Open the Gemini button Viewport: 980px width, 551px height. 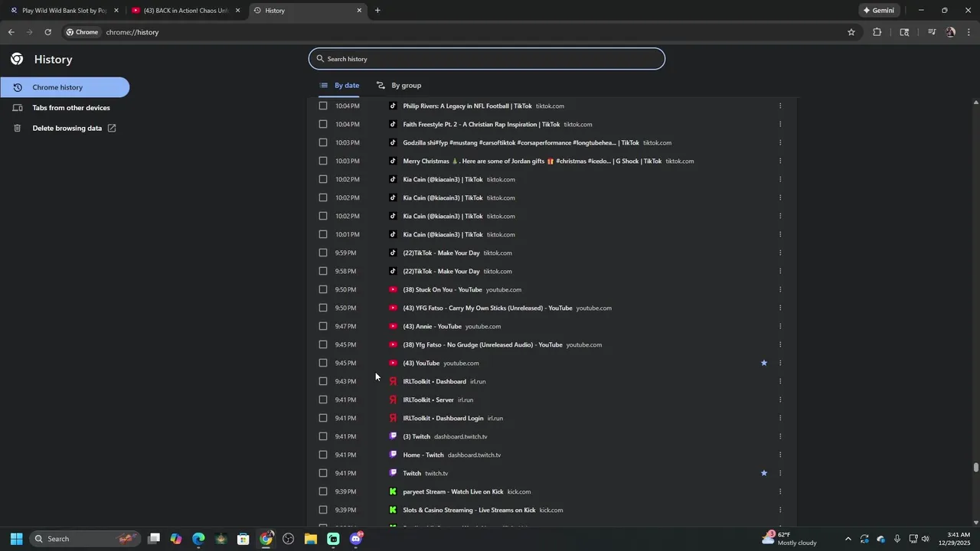(x=878, y=11)
